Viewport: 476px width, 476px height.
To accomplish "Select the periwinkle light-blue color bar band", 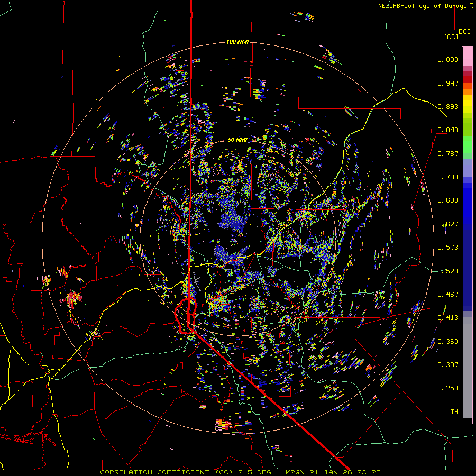I will (467, 168).
